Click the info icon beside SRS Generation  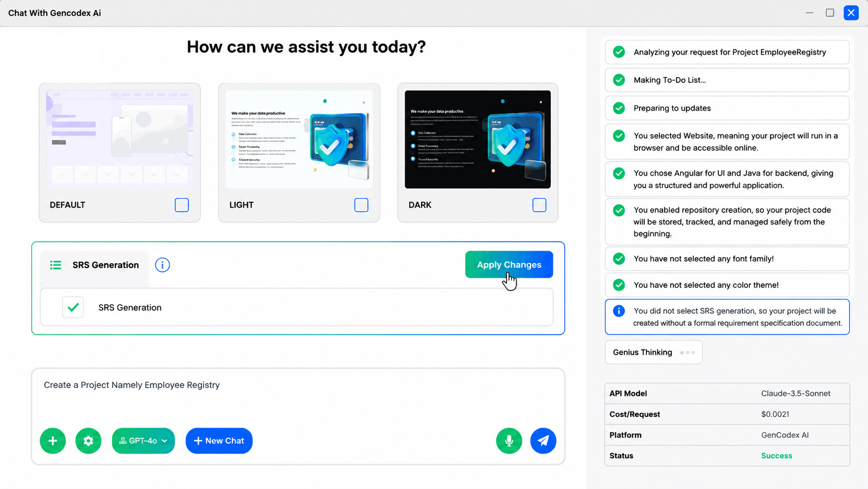click(x=162, y=265)
